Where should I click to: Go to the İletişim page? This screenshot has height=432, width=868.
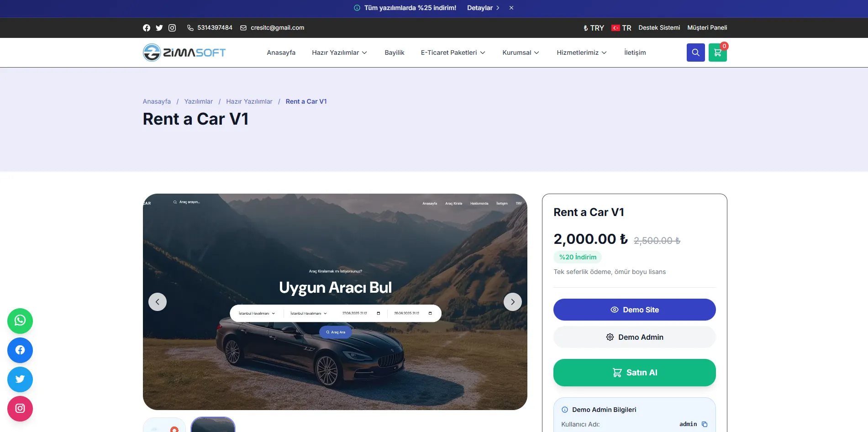tap(635, 53)
